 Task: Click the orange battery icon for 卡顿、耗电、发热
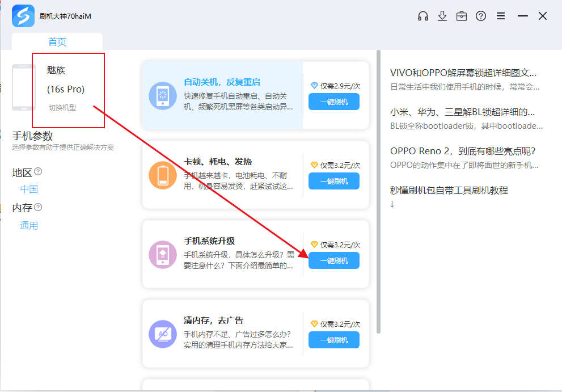click(163, 175)
